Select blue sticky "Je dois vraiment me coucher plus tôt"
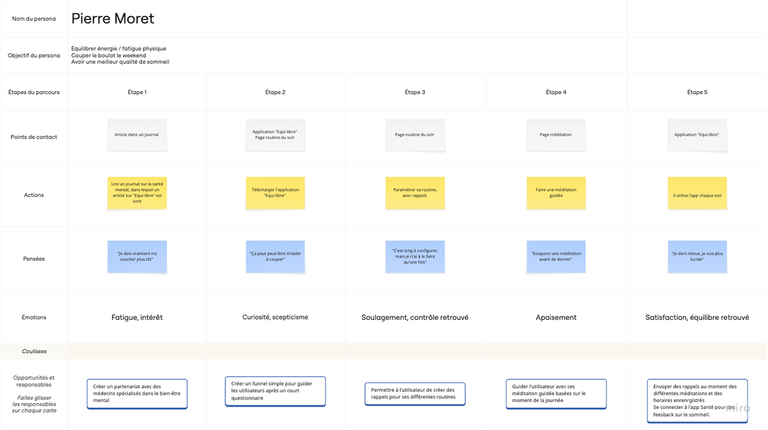The width and height of the screenshot is (768, 430). tap(137, 257)
